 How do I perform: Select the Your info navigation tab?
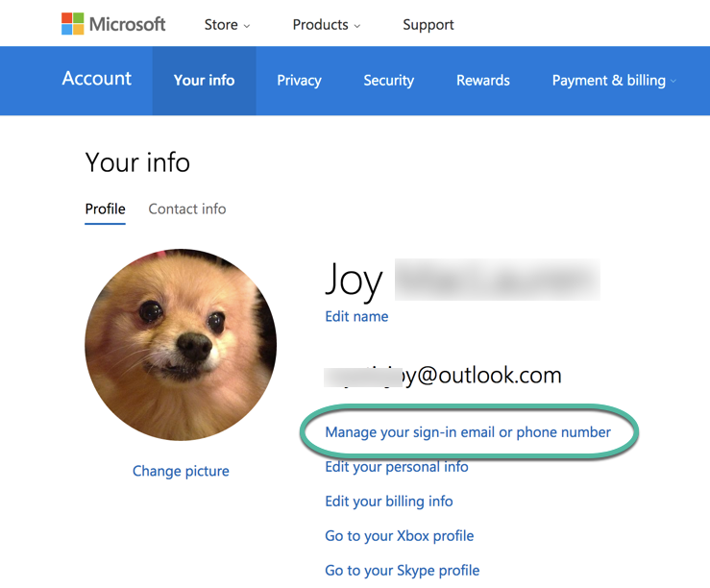(204, 81)
